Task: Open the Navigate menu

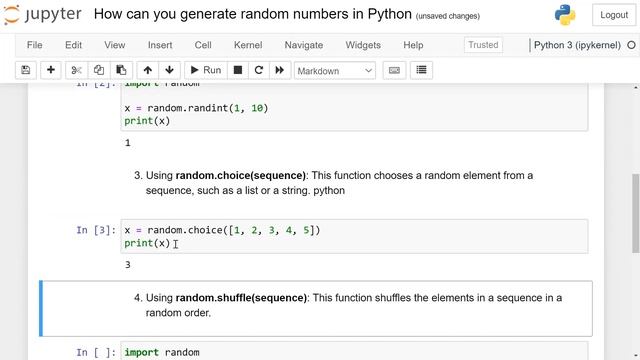Action: (304, 45)
